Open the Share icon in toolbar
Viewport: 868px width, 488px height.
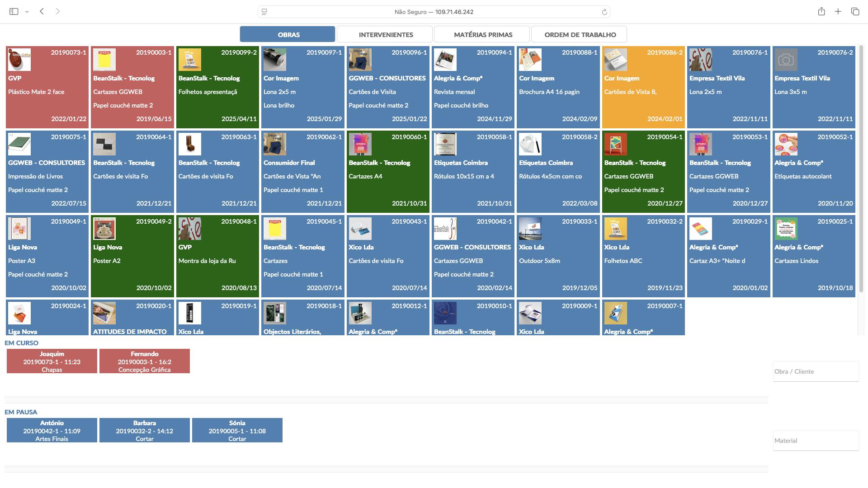821,12
